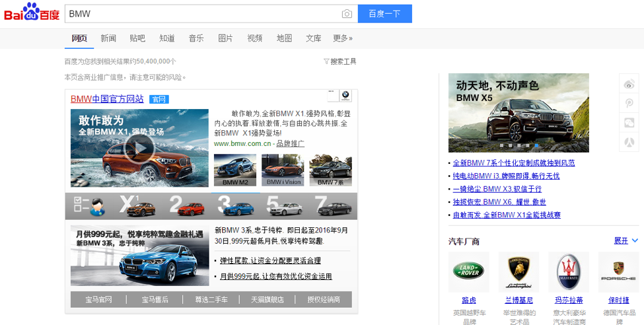Screen dimensions: 644x325
Task: Click the 授权经销商 button
Action: (x=324, y=299)
